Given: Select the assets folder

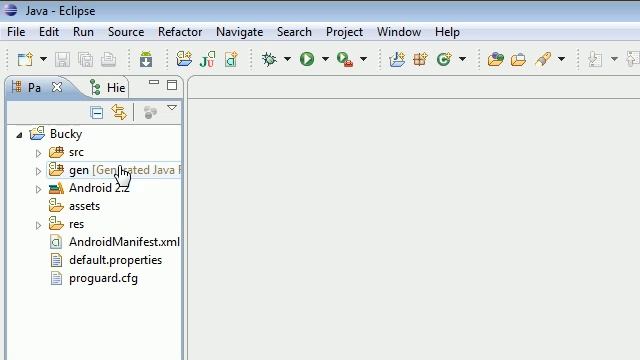Looking at the screenshot, I should tap(74, 206).
